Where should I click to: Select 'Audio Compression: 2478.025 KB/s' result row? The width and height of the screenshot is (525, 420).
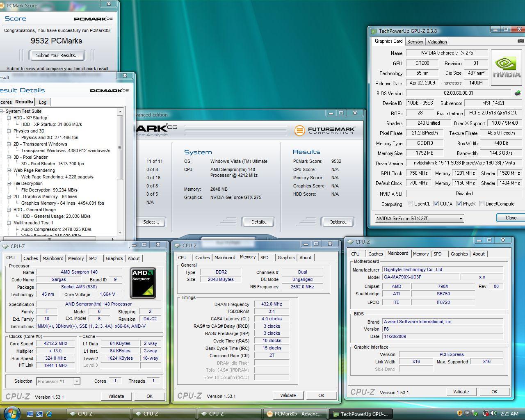[56, 229]
